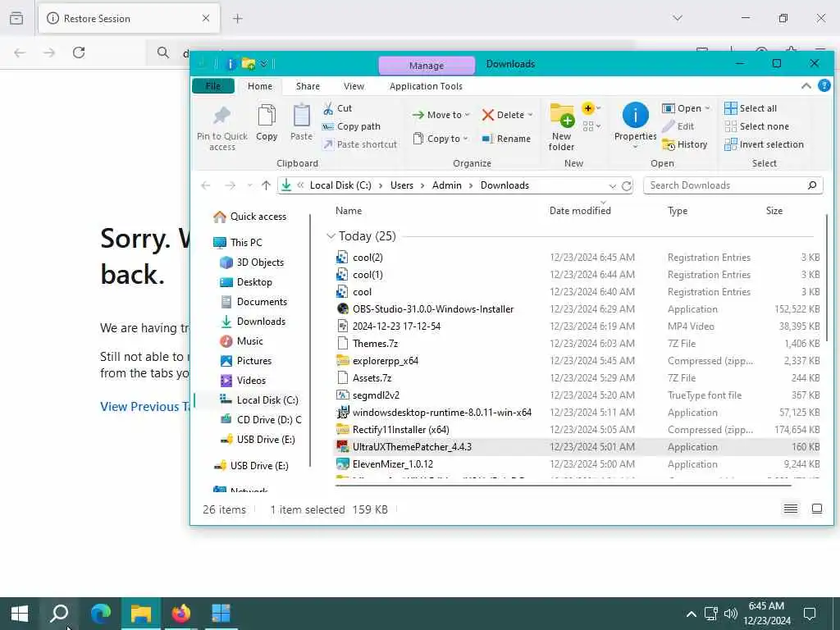Open the File tab

(212, 86)
